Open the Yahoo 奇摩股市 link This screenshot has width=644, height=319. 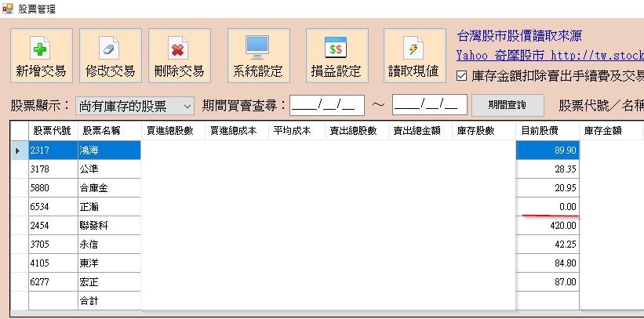(550, 56)
